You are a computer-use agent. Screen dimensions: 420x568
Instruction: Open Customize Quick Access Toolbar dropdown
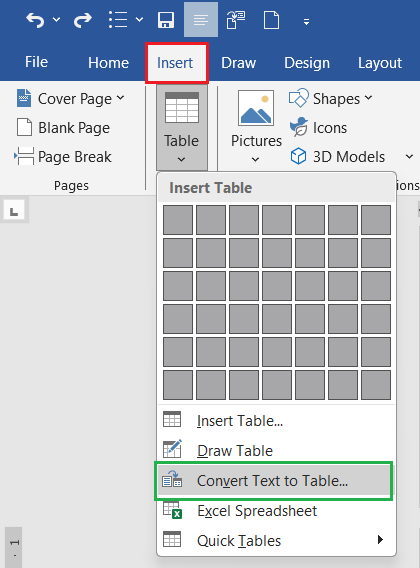[x=307, y=22]
